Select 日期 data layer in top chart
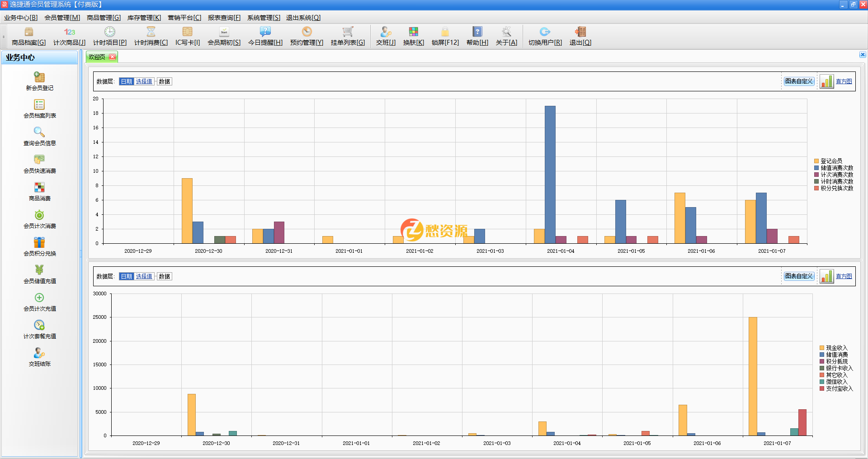This screenshot has height=459, width=868. [x=126, y=81]
